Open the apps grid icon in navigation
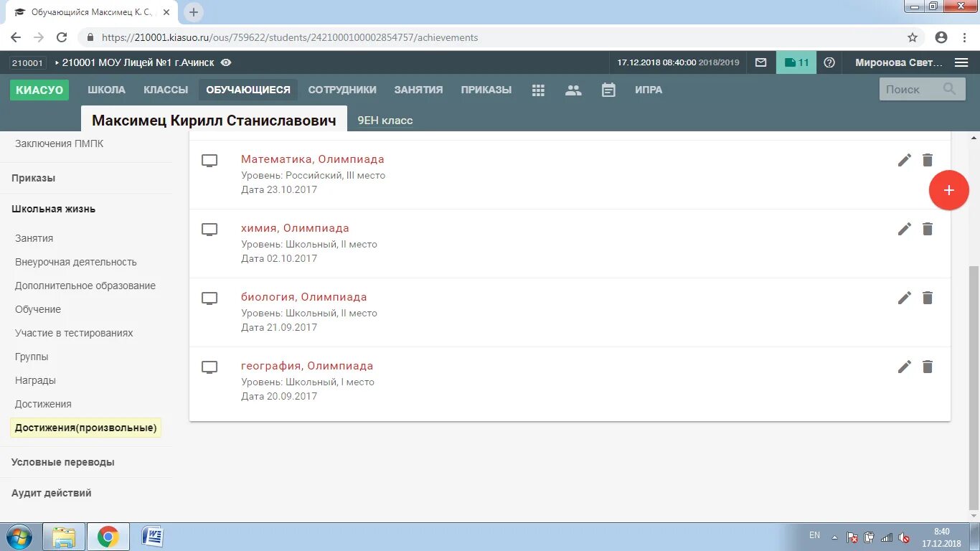This screenshot has width=980, height=551. coord(538,90)
